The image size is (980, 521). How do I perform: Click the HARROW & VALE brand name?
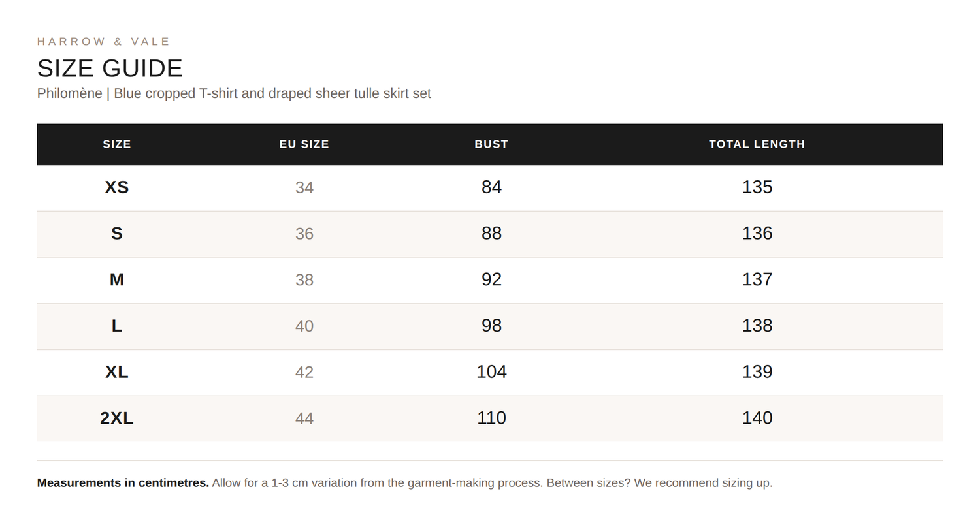pos(103,42)
